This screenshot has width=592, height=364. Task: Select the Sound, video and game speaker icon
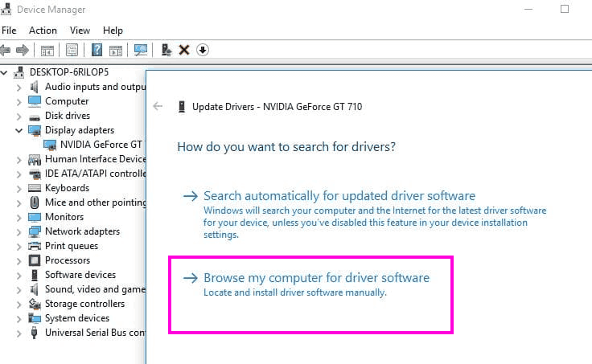coord(35,289)
